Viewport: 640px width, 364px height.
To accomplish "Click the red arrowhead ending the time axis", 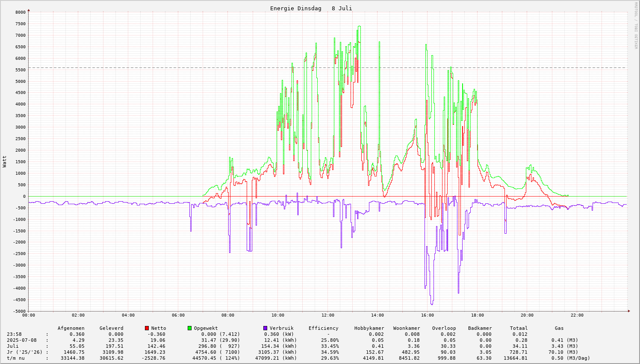I will pyautogui.click(x=629, y=311).
